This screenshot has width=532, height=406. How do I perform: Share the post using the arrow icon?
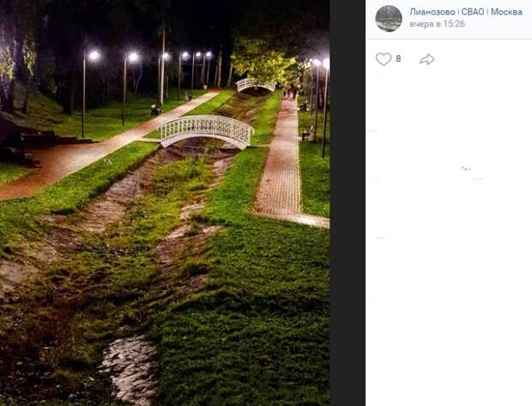click(426, 59)
